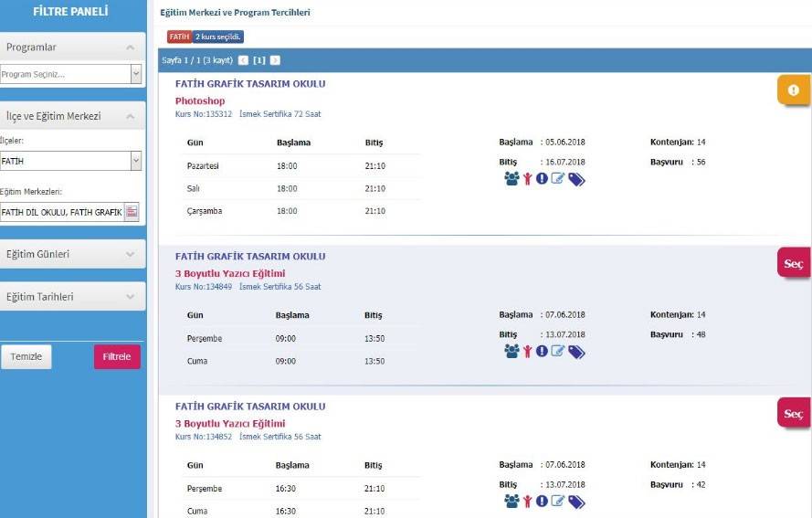
Task: Click the red person icon for course 134849
Action: point(527,351)
